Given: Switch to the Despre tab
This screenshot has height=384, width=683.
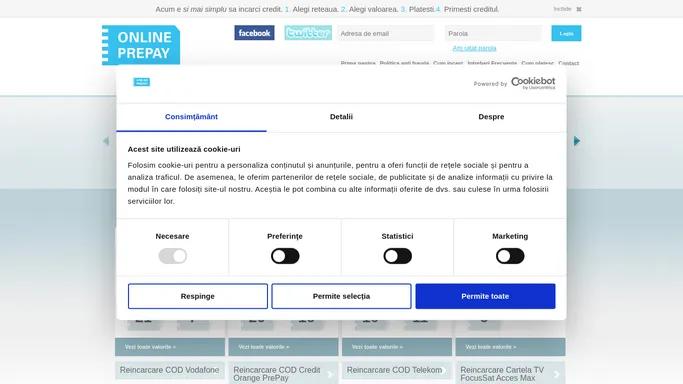Looking at the screenshot, I should 491,117.
